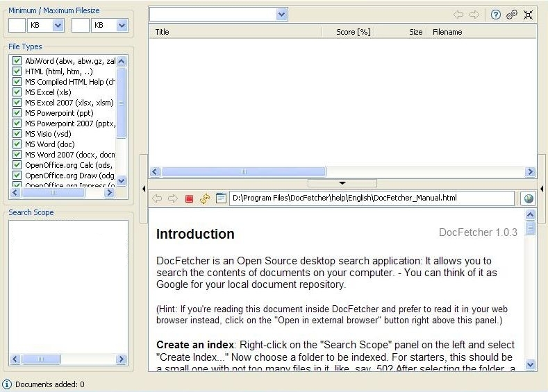Hide the left filter panel using arrow
Image resolution: width=548 pixels, height=392 pixels.
point(143,189)
